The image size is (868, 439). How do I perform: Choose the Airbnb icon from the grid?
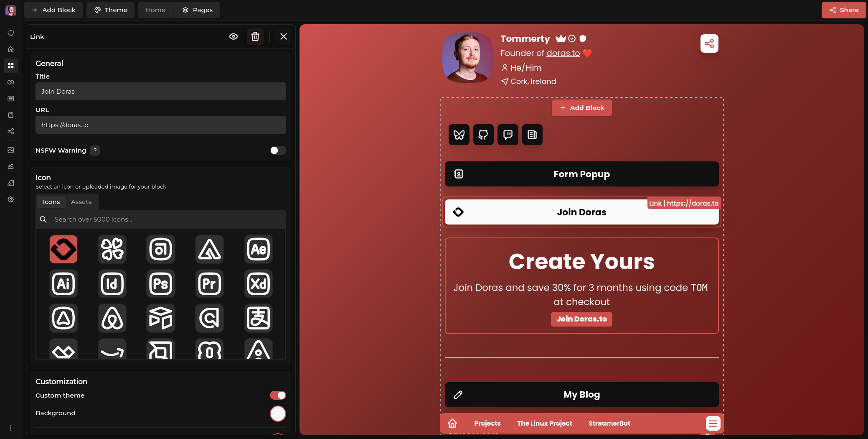tap(112, 318)
